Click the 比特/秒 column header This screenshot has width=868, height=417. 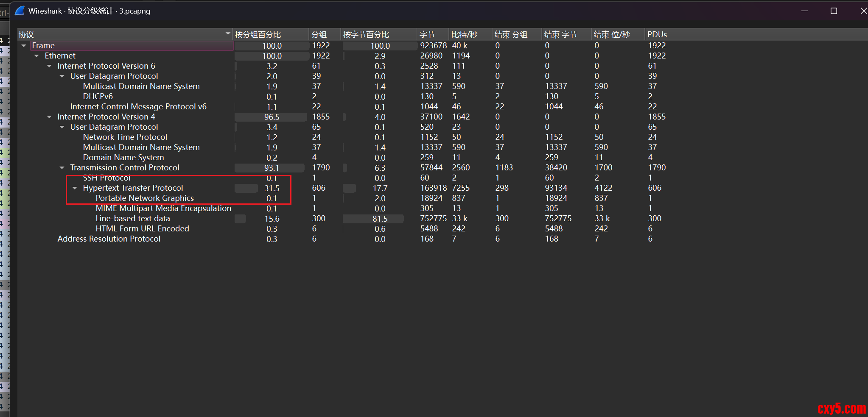(x=464, y=34)
